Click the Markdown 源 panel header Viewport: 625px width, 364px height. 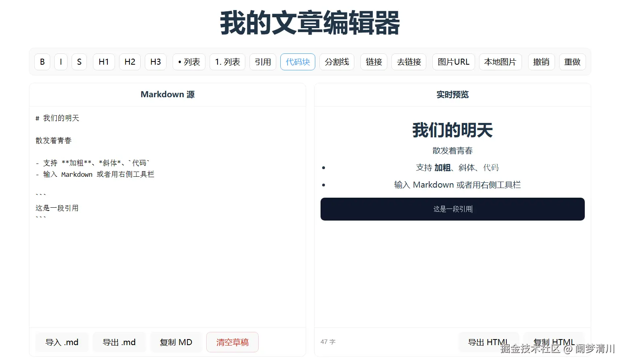pos(167,94)
